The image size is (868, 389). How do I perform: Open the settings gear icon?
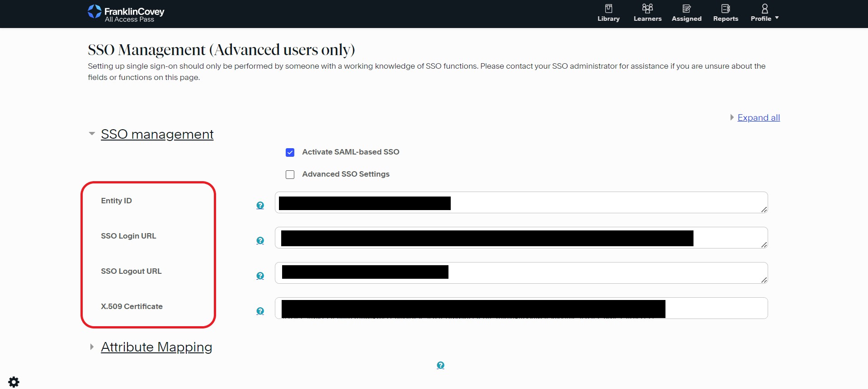[14, 382]
